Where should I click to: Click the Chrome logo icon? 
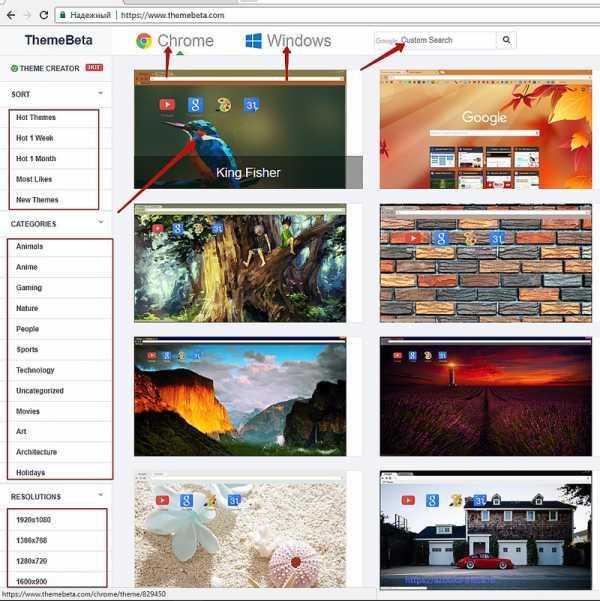click(144, 41)
